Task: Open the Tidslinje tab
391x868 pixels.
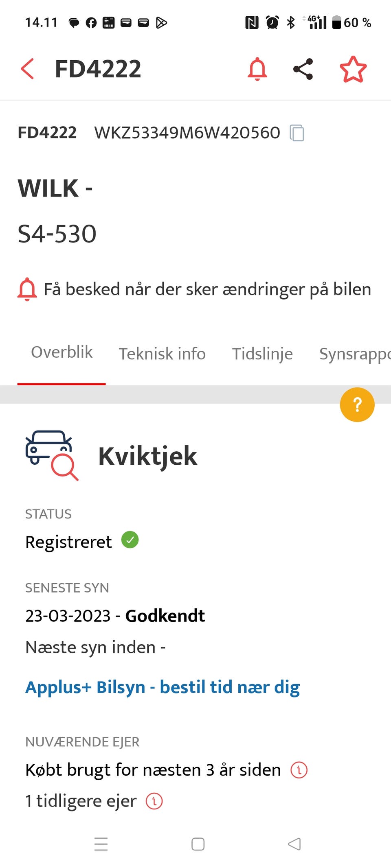Action: (262, 354)
